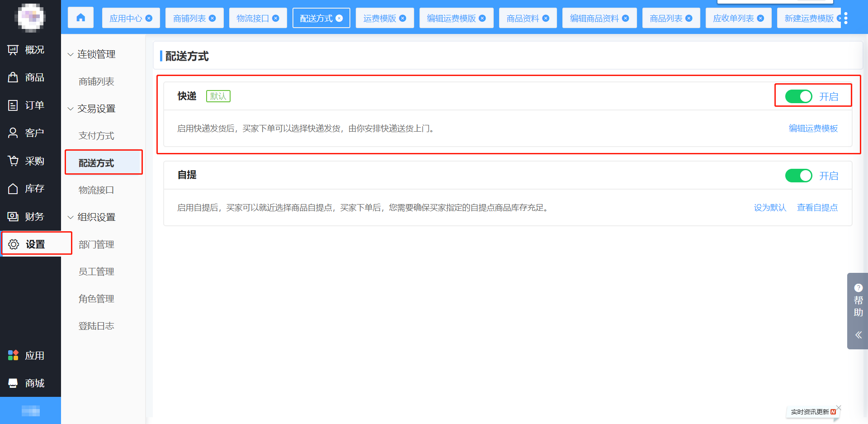This screenshot has width=868, height=424.
Task: Open the tab overflow three-dot menu
Action: tap(846, 18)
